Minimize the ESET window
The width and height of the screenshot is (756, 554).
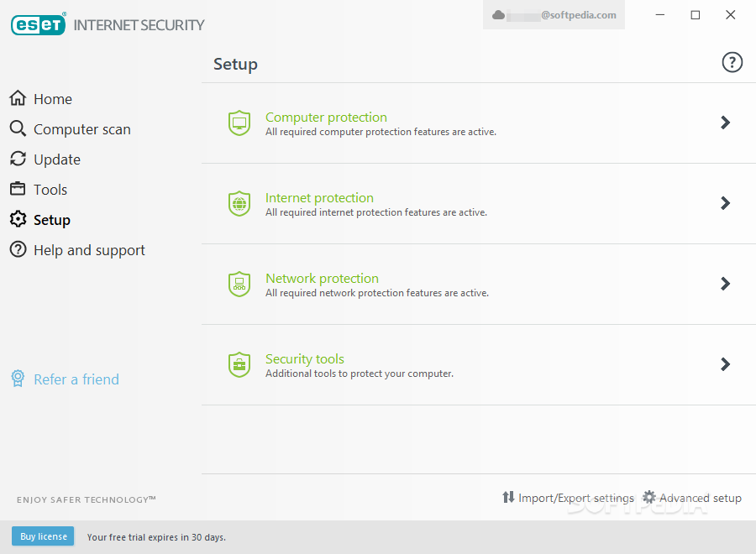click(x=660, y=15)
